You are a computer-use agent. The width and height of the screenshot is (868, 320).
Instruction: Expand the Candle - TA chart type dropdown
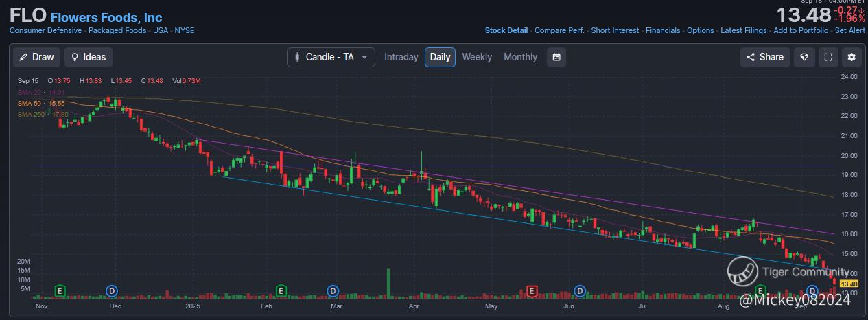331,57
